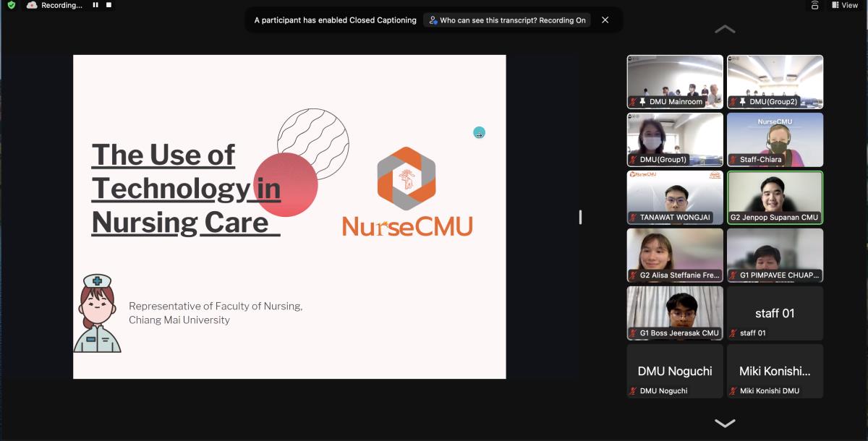Click the NurseCMU logo on the slide
The height and width of the screenshot is (441, 868).
407,192
